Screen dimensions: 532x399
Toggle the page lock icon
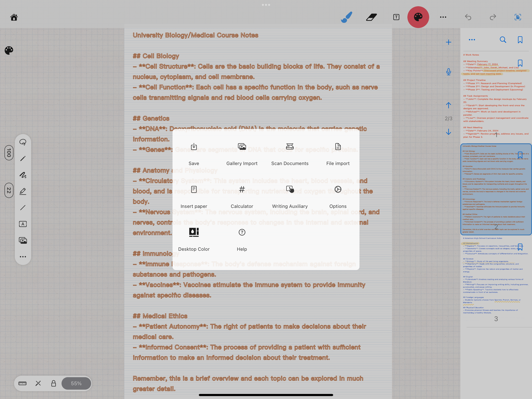click(53, 383)
